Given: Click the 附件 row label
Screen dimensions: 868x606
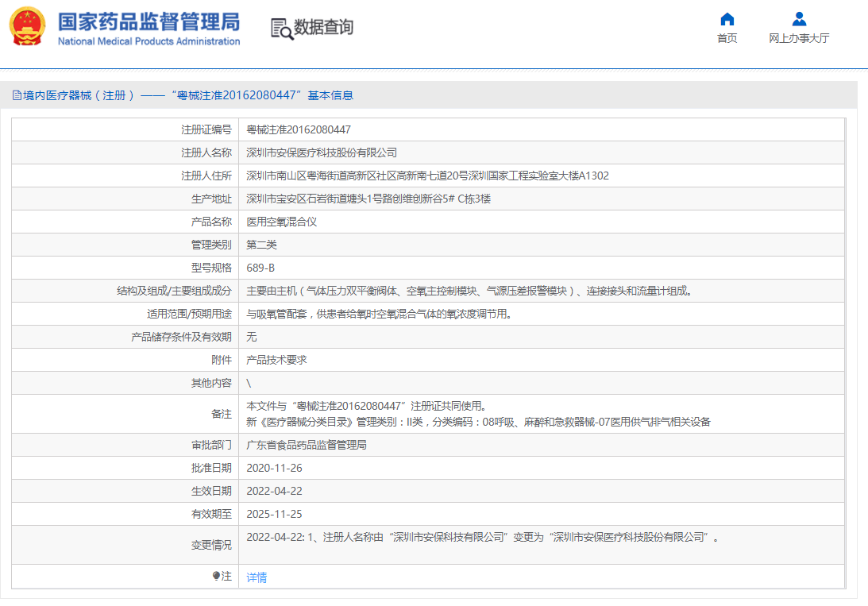Looking at the screenshot, I should 222,361.
